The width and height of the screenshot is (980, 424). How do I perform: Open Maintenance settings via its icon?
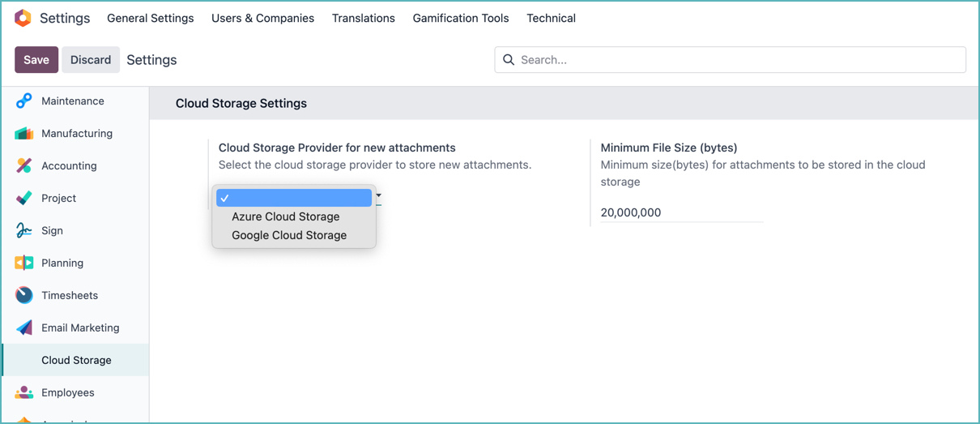point(24,101)
